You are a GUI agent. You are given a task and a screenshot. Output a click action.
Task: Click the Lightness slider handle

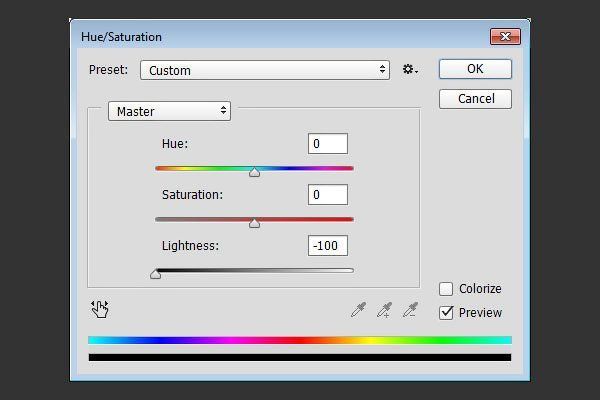tap(155, 274)
